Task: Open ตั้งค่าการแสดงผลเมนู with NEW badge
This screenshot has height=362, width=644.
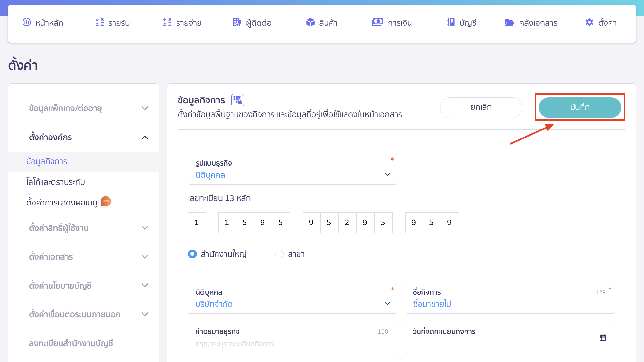Action: pos(62,202)
